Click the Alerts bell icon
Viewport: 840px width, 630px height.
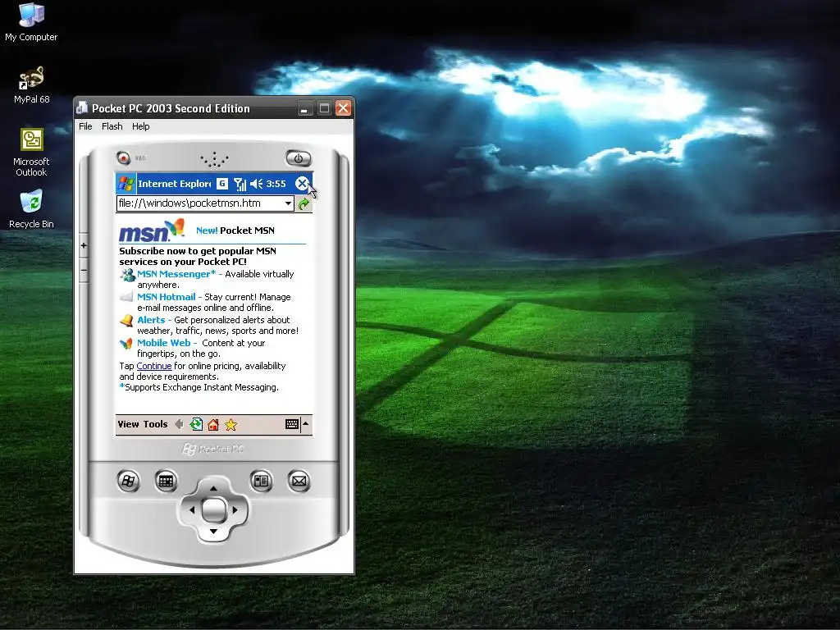pos(126,321)
